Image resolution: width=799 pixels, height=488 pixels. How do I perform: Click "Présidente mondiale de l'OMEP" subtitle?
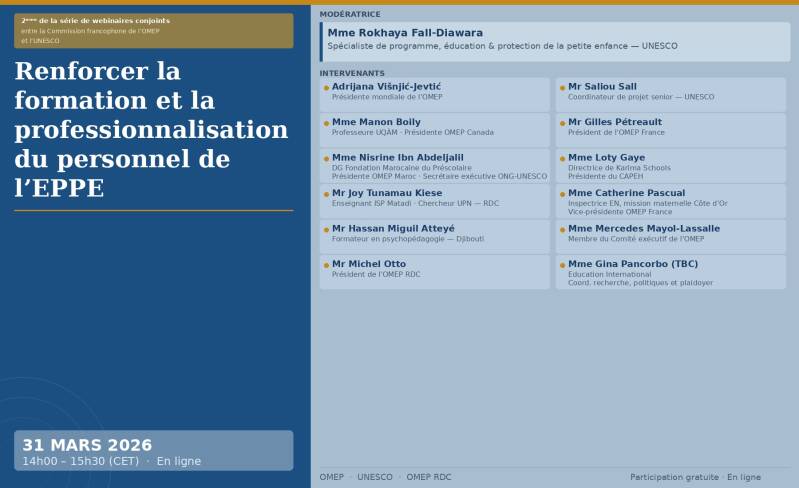point(387,97)
